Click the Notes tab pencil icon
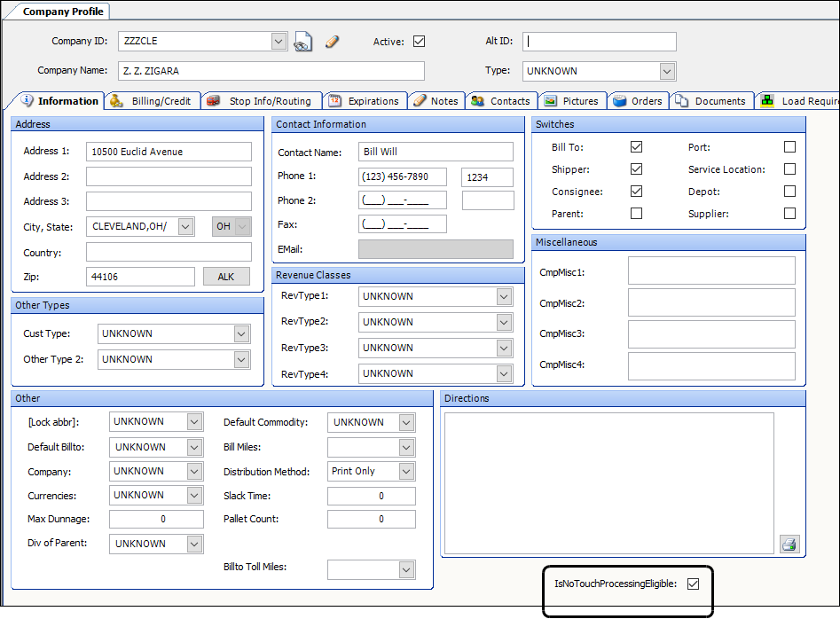Image resolution: width=840 pixels, height=619 pixels. coord(420,101)
